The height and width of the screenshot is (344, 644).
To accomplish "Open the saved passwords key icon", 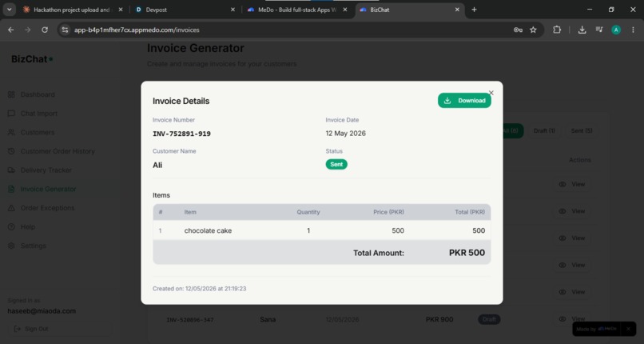I will [x=518, y=30].
